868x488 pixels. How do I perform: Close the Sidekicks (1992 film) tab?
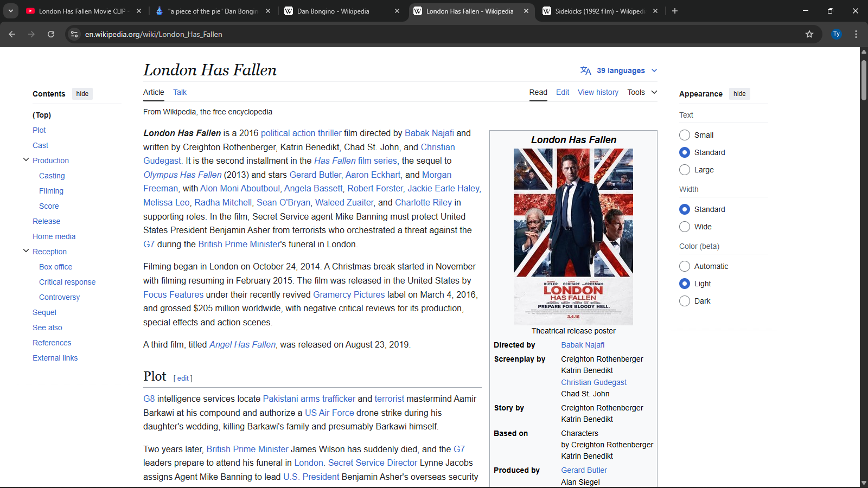655,11
